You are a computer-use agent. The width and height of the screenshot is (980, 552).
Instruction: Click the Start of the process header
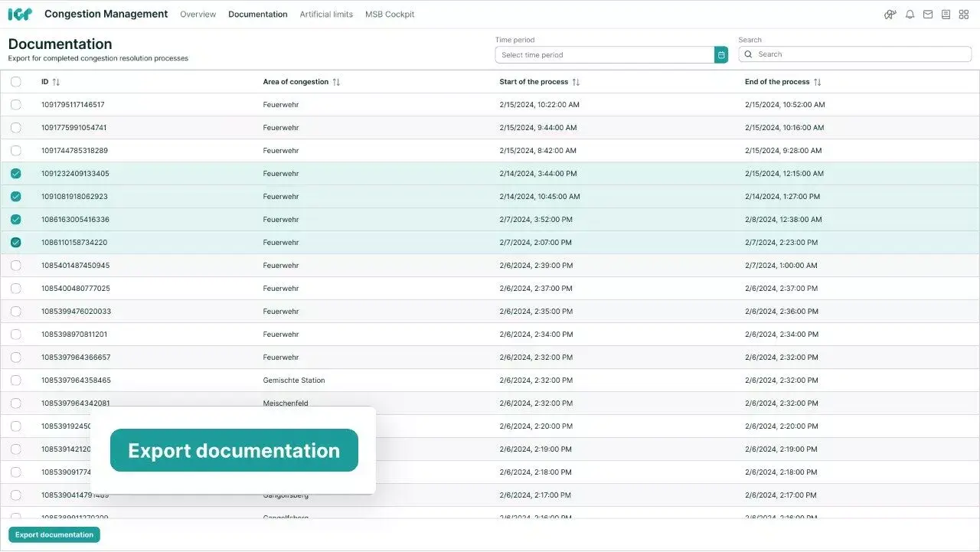[x=534, y=82]
